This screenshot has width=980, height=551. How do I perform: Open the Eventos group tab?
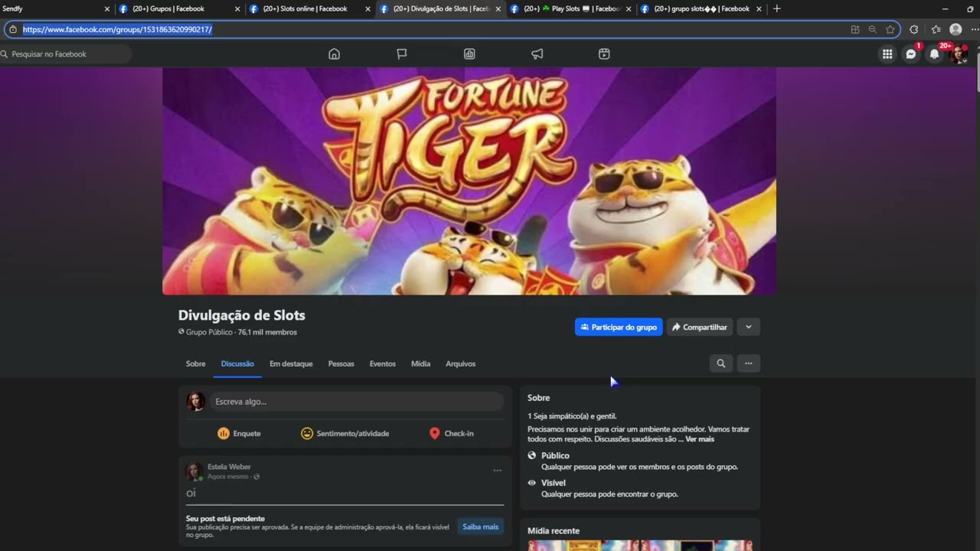[x=382, y=364]
